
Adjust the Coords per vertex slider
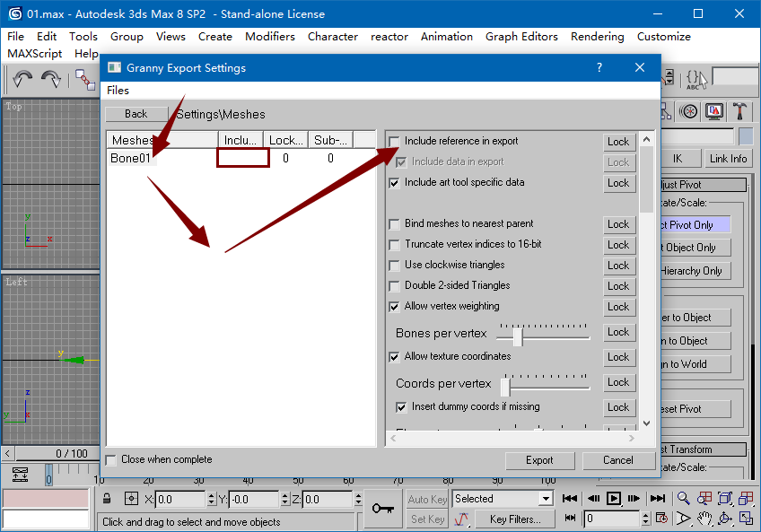pos(505,387)
